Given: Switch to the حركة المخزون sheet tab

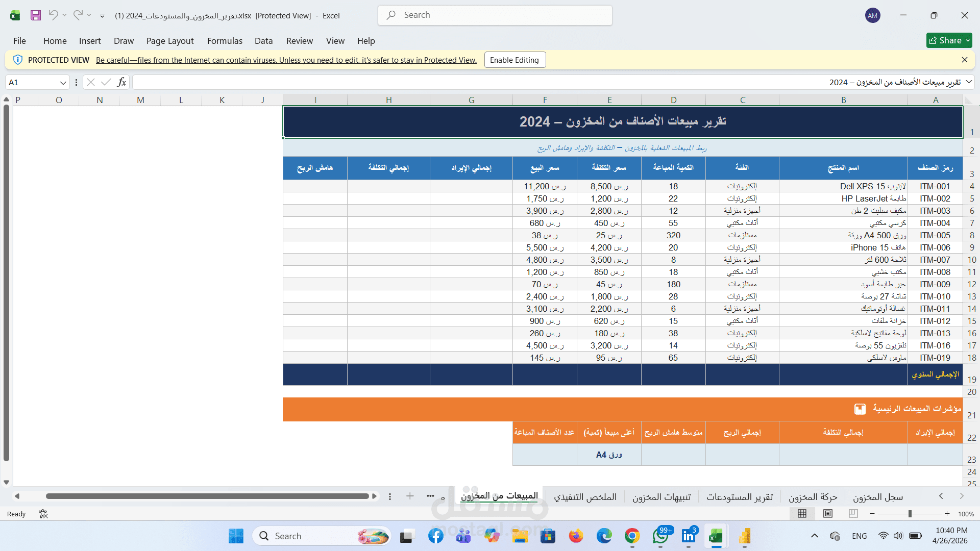Looking at the screenshot, I should tap(813, 497).
